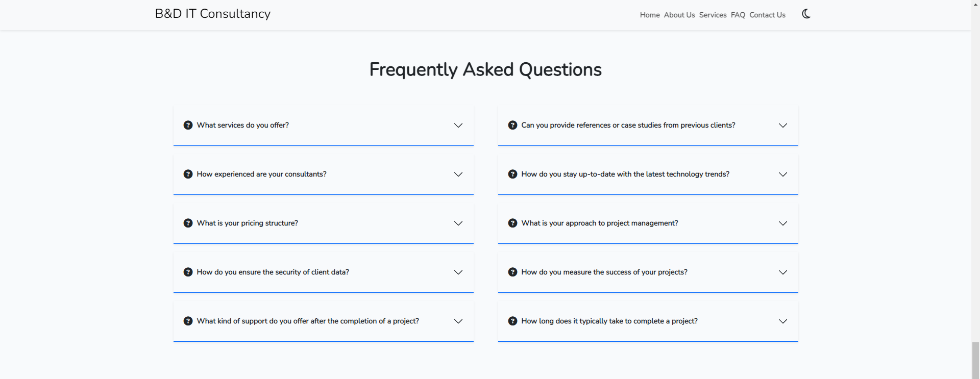Expand chevron for 'What services do you offer?'
The width and height of the screenshot is (980, 379).
458,125
